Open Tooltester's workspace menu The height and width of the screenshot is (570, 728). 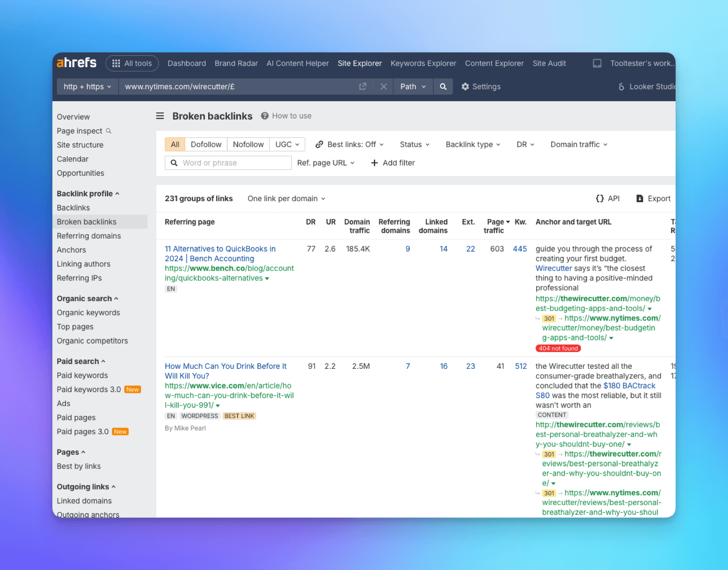pyautogui.click(x=642, y=63)
